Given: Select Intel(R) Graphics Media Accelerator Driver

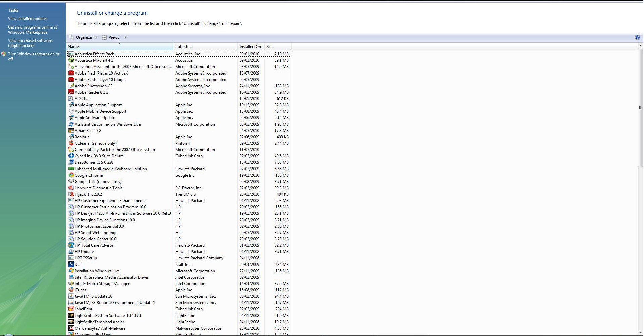Looking at the screenshot, I should click(179, 277).
